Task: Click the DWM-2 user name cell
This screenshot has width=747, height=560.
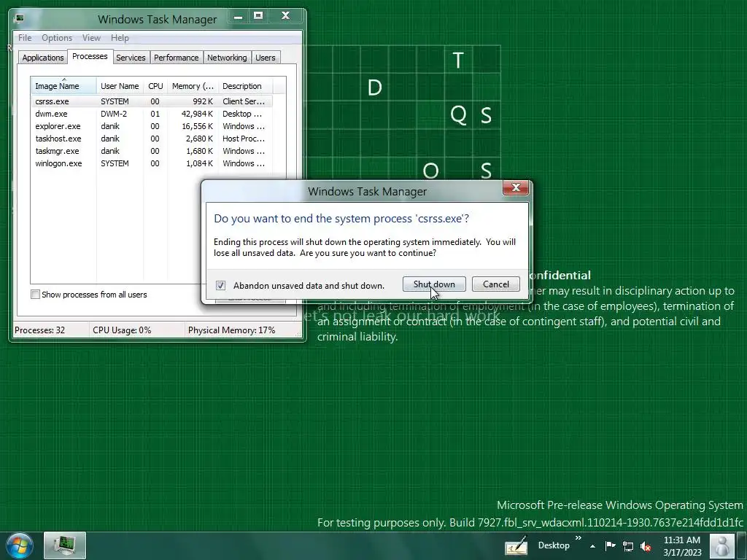Action: coord(114,114)
